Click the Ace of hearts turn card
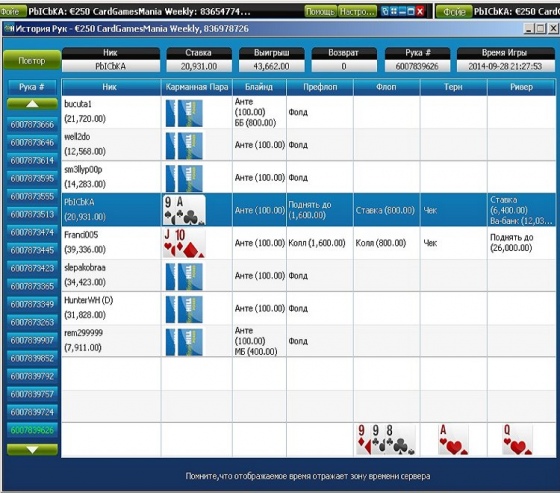The height and width of the screenshot is (493, 560). tap(453, 439)
